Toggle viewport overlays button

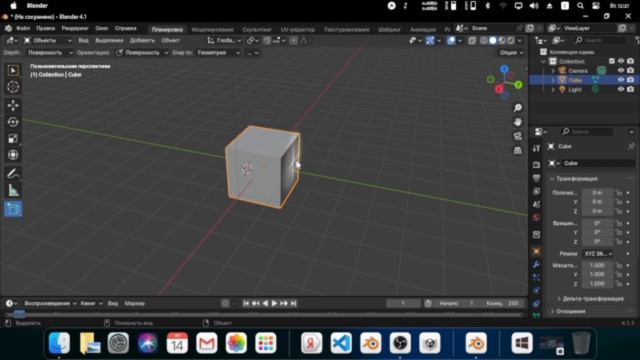451,40
